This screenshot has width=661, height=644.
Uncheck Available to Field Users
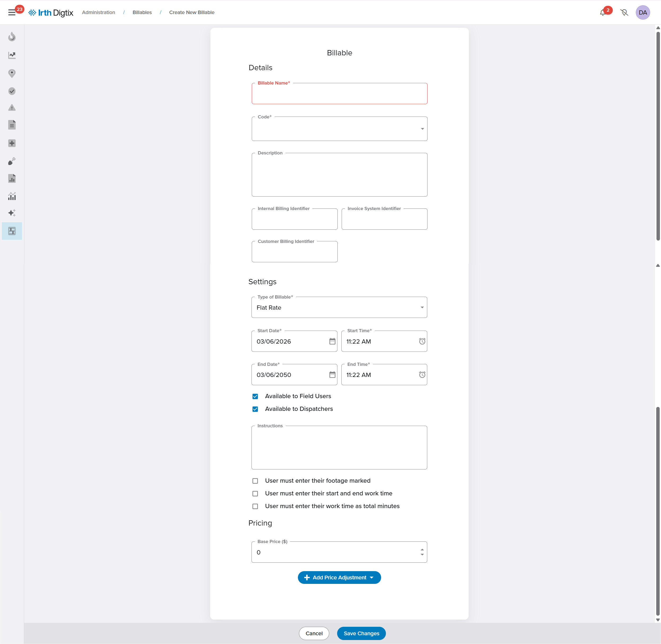tap(255, 396)
